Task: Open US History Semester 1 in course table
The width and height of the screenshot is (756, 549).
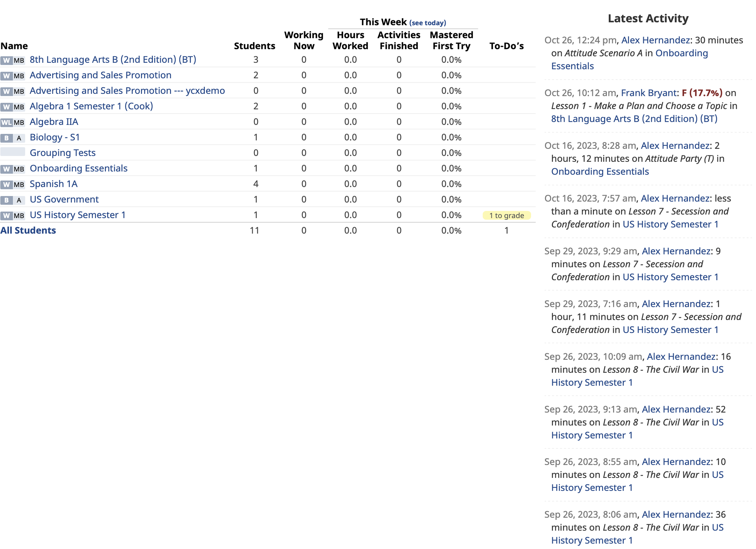Action: [x=78, y=215]
